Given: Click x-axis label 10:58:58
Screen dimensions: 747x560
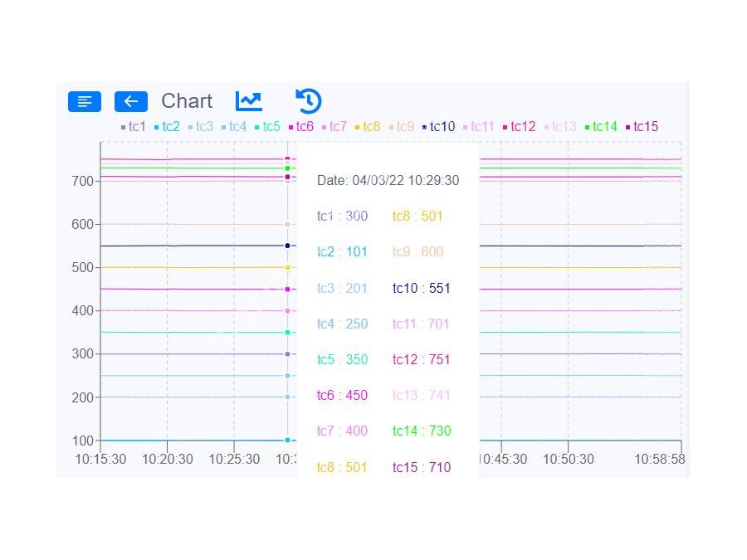Looking at the screenshot, I should (x=660, y=459).
